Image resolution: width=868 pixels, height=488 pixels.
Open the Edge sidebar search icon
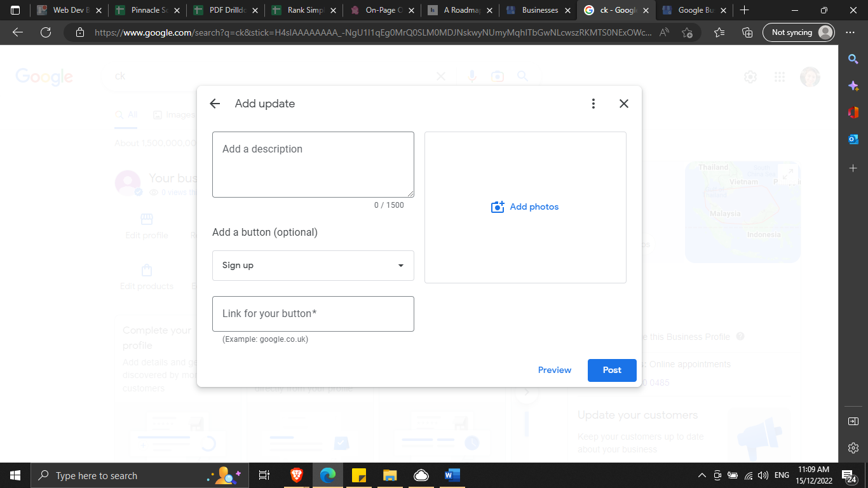(x=853, y=59)
